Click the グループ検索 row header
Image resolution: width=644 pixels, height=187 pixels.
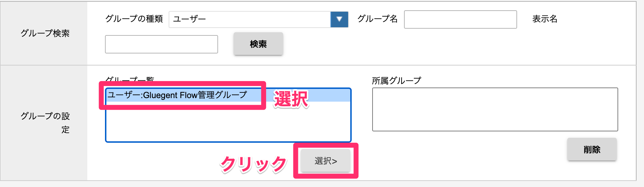45,33
